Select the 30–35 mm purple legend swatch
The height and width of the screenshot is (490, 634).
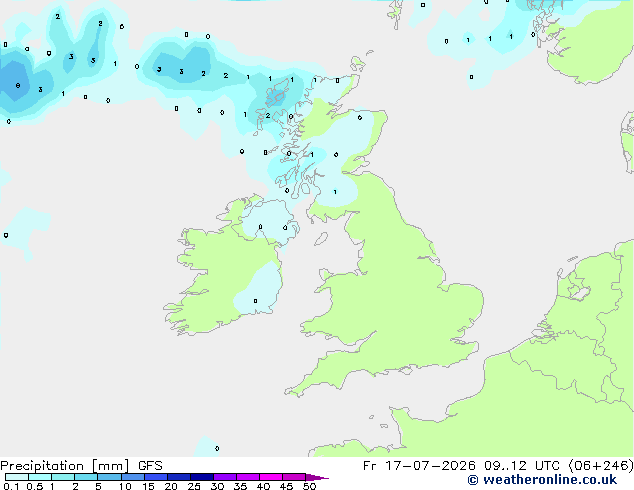tap(225, 477)
